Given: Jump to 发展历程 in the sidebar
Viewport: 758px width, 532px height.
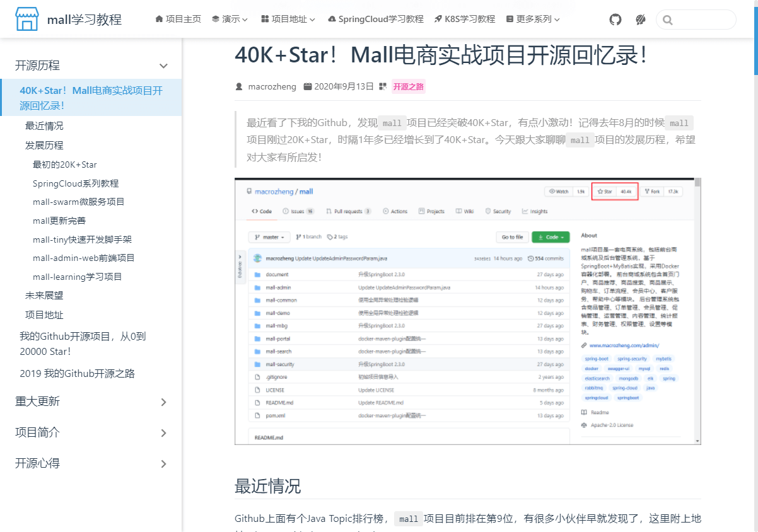Looking at the screenshot, I should coord(44,145).
